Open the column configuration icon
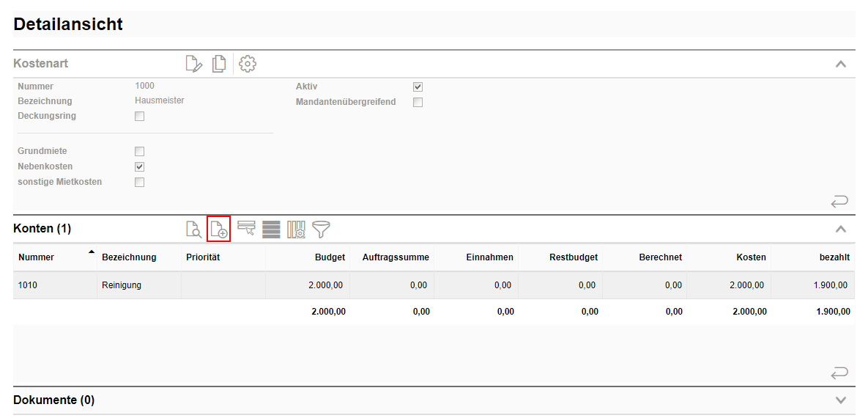Viewport: 868px width, 418px height. pos(296,230)
